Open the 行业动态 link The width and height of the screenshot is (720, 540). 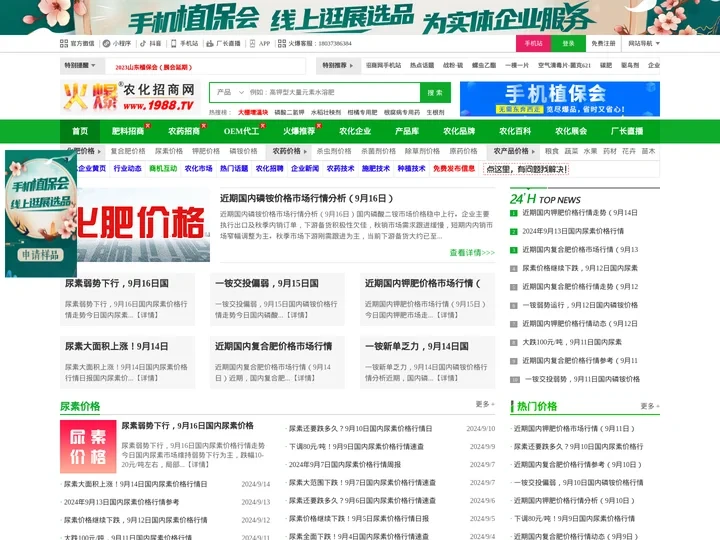128,169
